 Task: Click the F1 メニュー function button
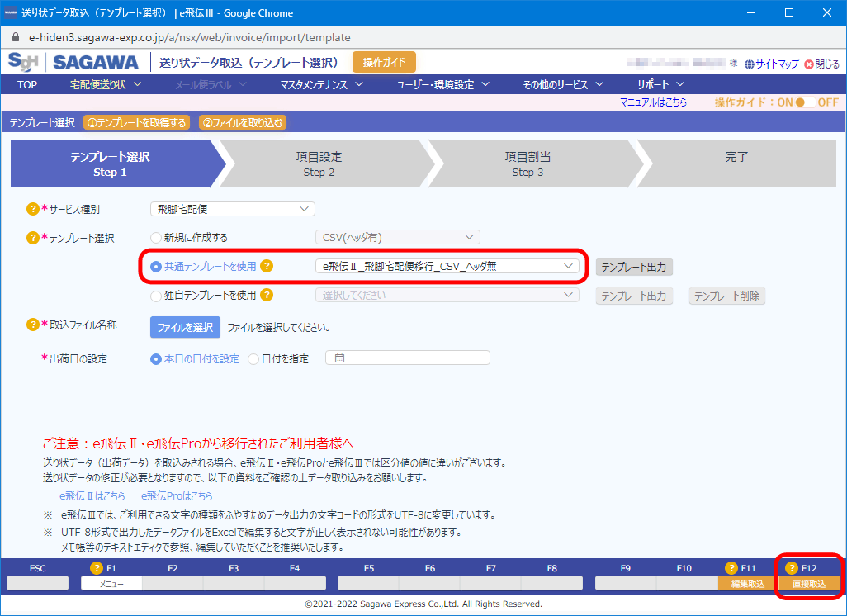pyautogui.click(x=111, y=583)
